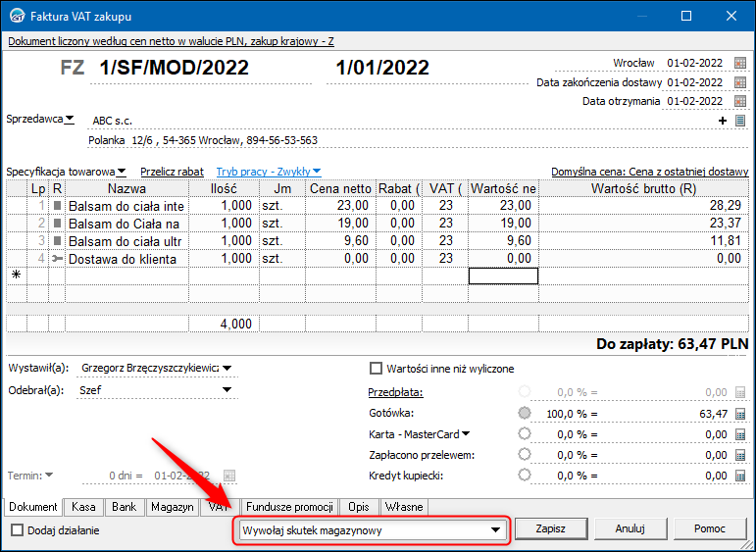Expand 'Wywołaj skutek magazynowy' dropdown
Viewport: 756px width, 552px height.
click(x=496, y=530)
